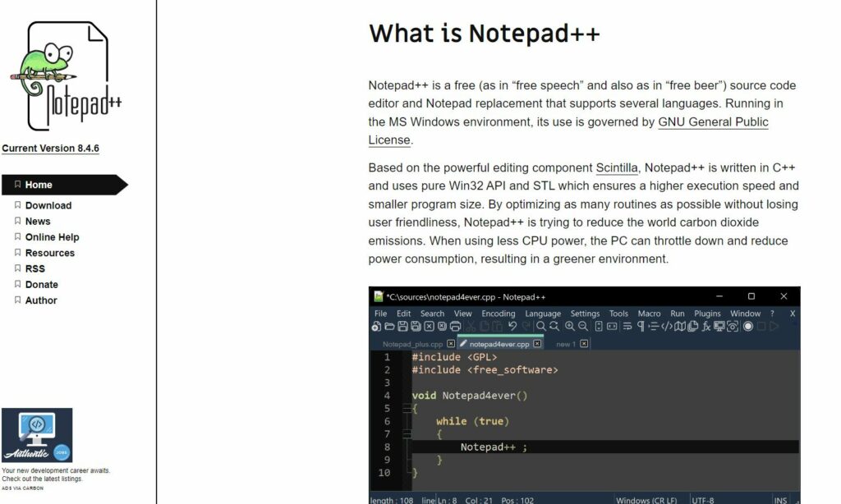Screen dimensions: 841x504
Task: Open the Download page from the sidebar
Action: point(48,204)
